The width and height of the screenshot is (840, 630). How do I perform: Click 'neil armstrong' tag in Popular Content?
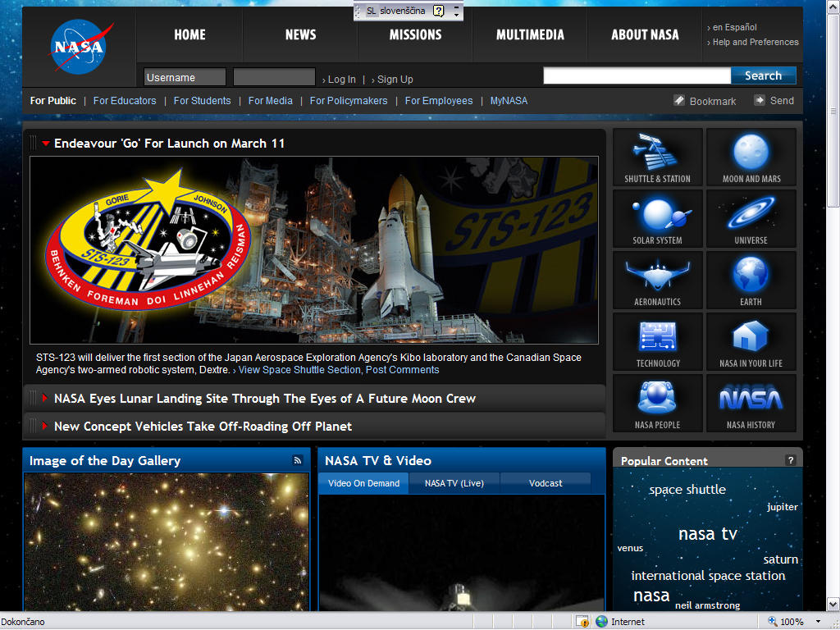pos(708,605)
